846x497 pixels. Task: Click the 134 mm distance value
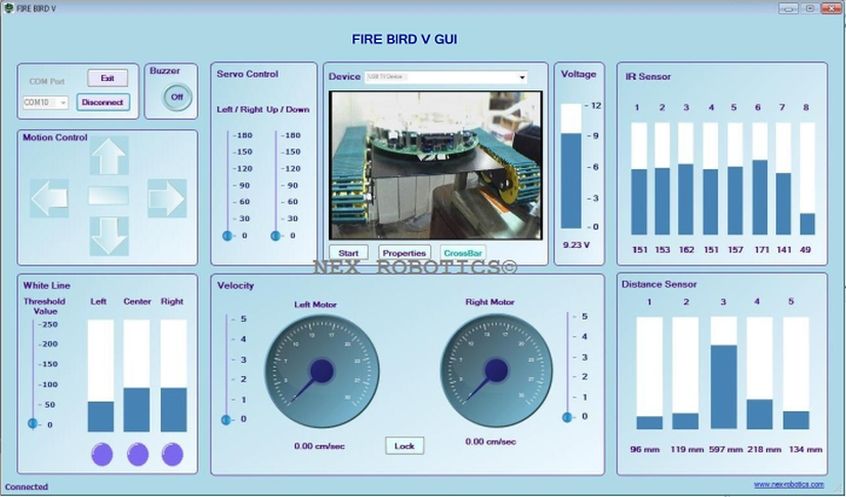806,449
